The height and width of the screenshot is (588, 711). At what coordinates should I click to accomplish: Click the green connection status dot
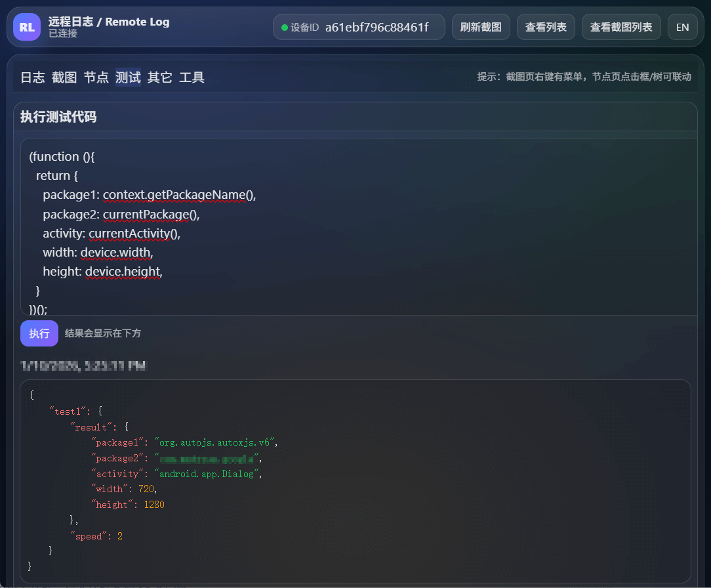pos(285,28)
